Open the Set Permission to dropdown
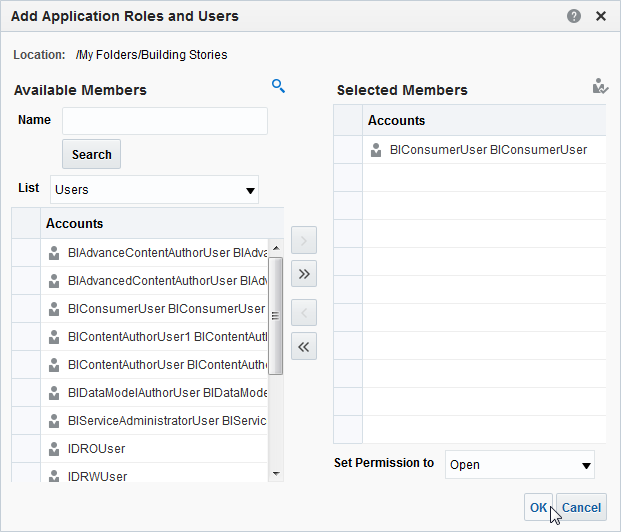Viewport: 621px width, 532px height. pyautogui.click(x=519, y=464)
